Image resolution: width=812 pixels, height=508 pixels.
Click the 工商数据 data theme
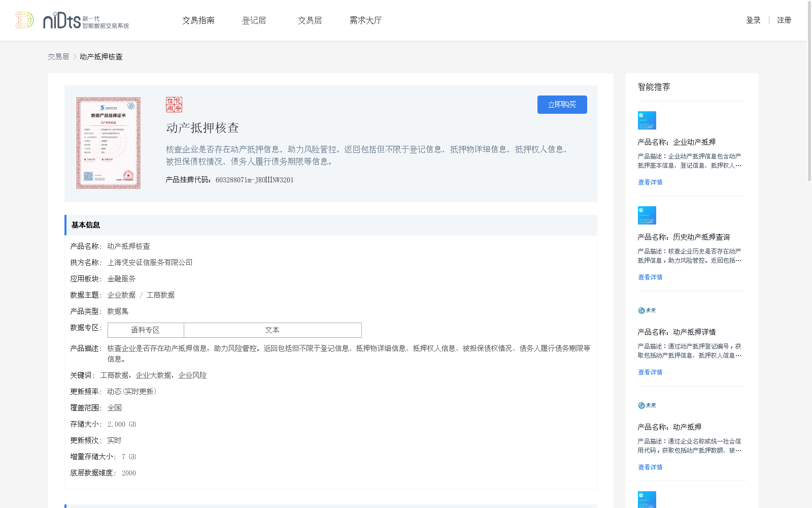tap(160, 295)
